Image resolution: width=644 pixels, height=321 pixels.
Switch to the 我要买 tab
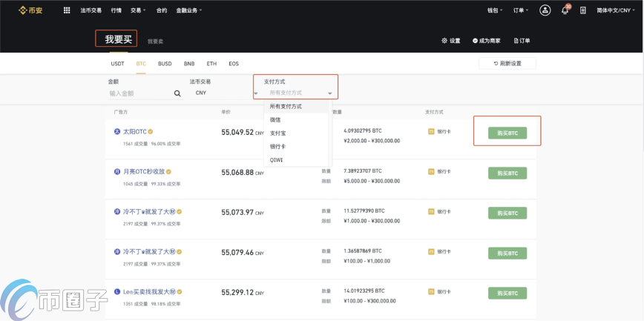coord(118,39)
